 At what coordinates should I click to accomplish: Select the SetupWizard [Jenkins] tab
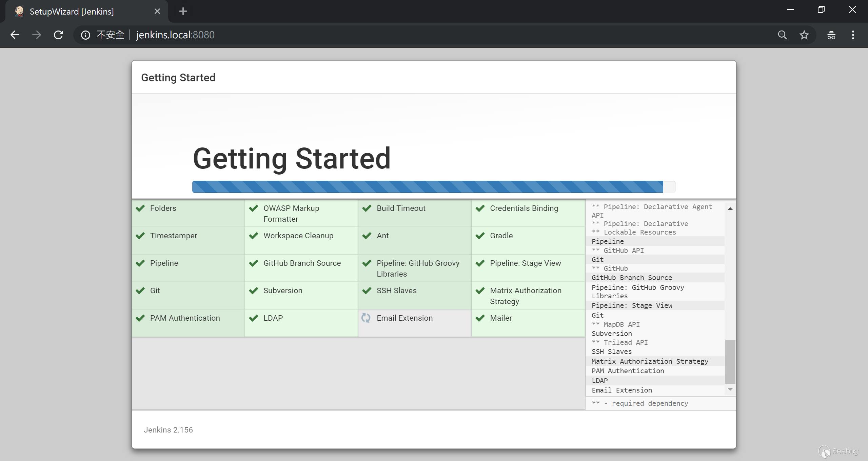[72, 12]
